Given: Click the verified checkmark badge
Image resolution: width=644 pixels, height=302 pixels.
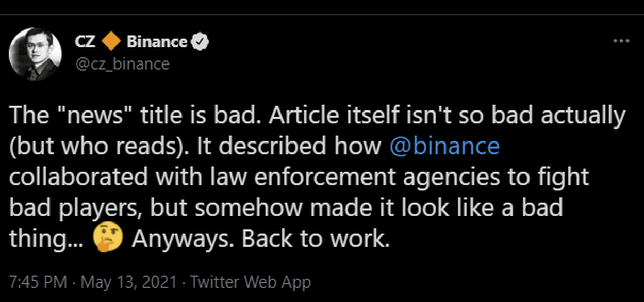Looking at the screenshot, I should click(x=200, y=42).
